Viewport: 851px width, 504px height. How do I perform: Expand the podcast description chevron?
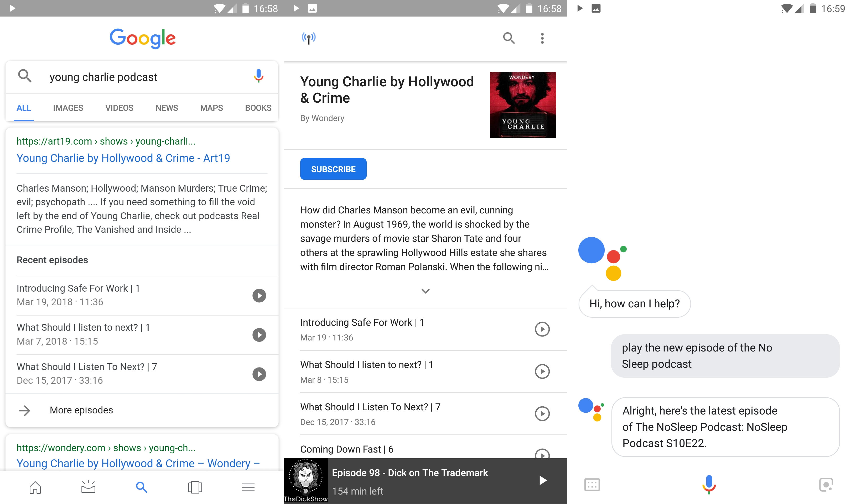tap(425, 291)
